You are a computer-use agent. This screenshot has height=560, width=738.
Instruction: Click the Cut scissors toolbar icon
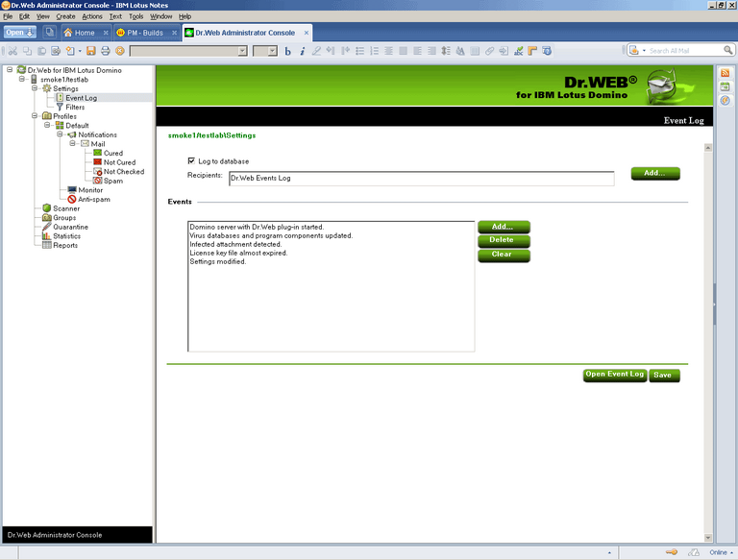point(12,51)
